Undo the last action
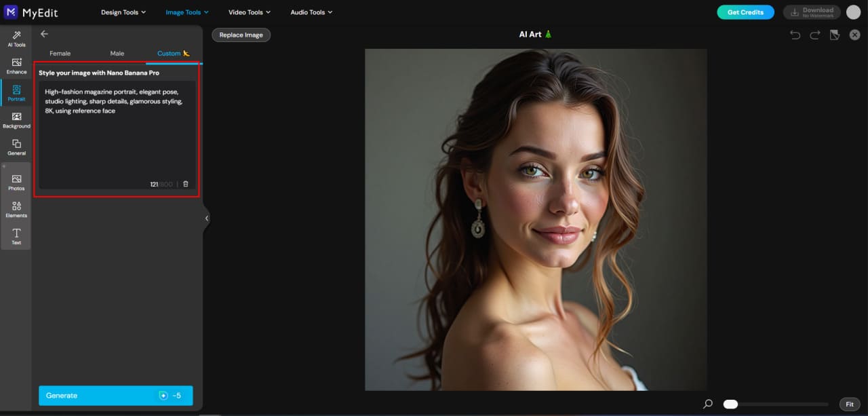 point(795,35)
